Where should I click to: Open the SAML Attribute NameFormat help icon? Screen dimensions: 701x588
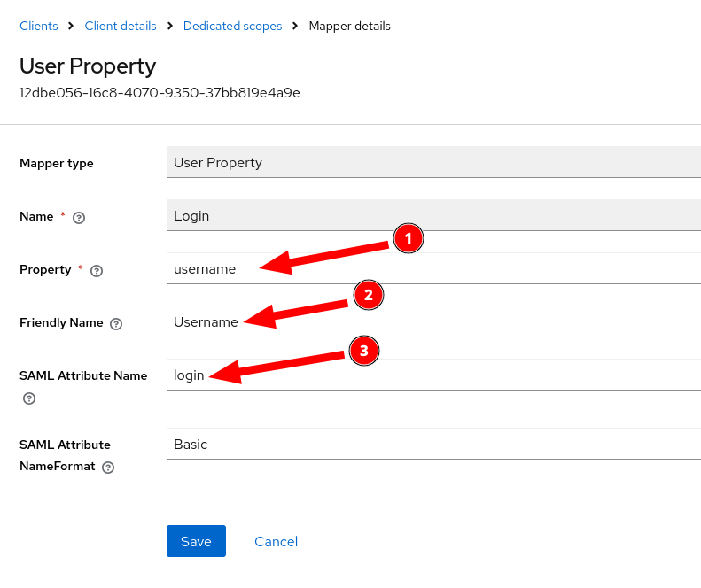[108, 468]
